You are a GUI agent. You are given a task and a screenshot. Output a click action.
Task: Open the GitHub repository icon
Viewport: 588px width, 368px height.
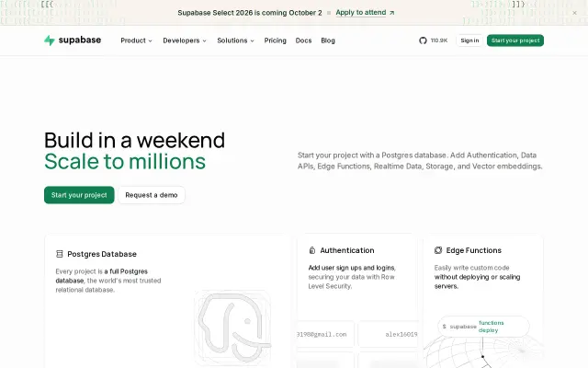coord(423,40)
